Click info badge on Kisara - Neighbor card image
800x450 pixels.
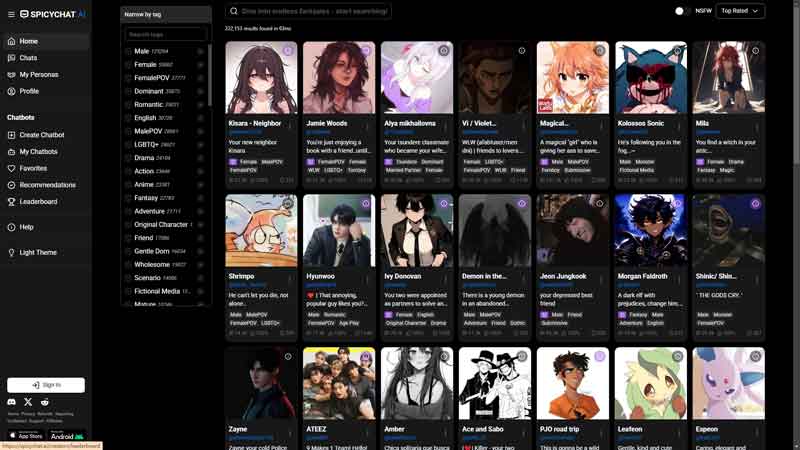tap(288, 51)
